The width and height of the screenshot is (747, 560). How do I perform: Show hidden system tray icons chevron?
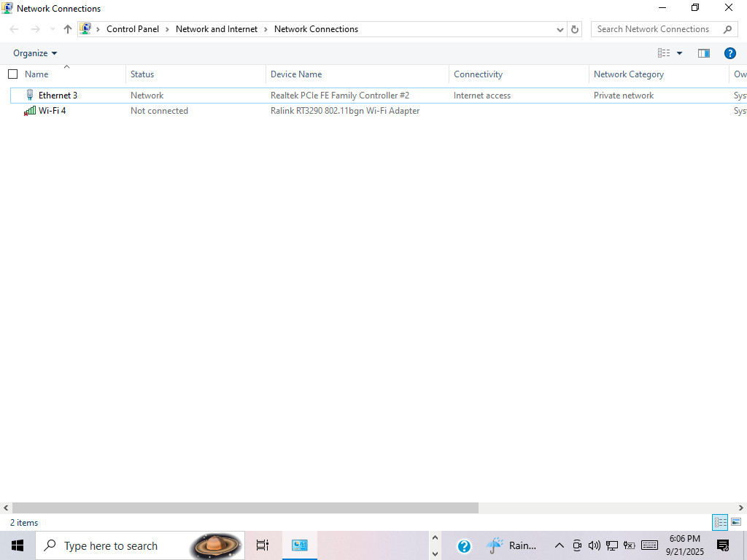tap(560, 545)
